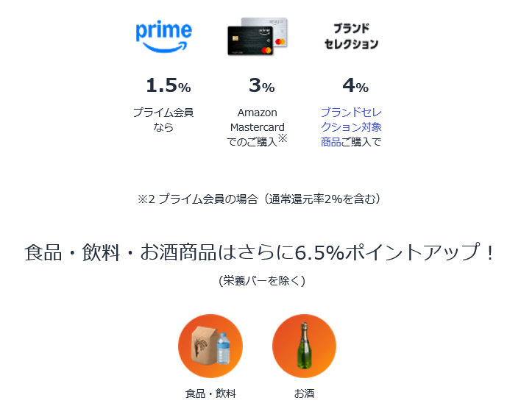Open the 食品・飲料 category circle icon
521x420 pixels.
[x=210, y=345]
